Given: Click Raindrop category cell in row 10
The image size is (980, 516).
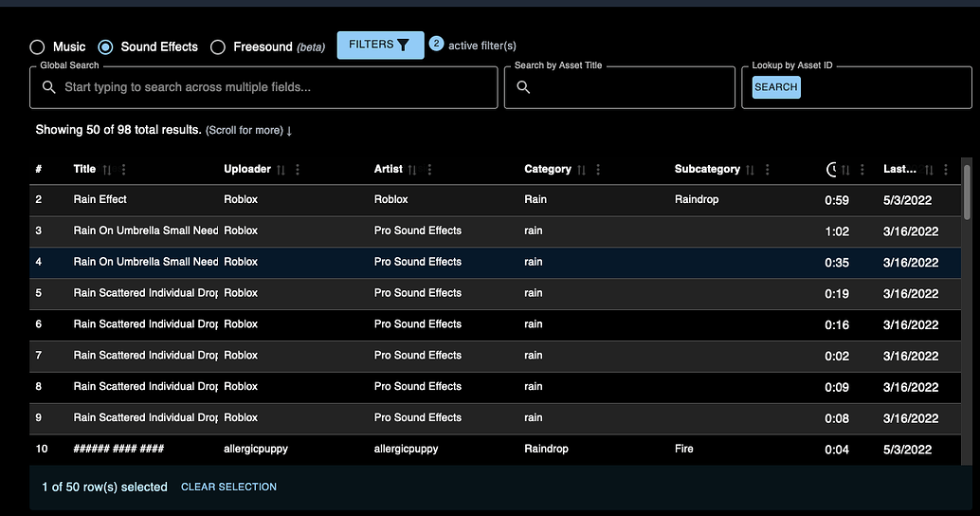Looking at the screenshot, I should [x=546, y=449].
